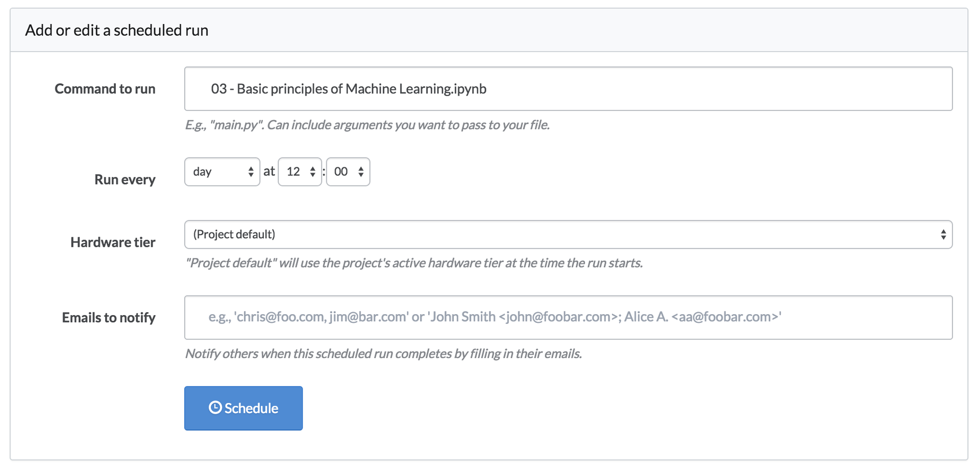Click the '(Project default)' hardware tier option
This screenshot has height=470, width=980.
[234, 234]
